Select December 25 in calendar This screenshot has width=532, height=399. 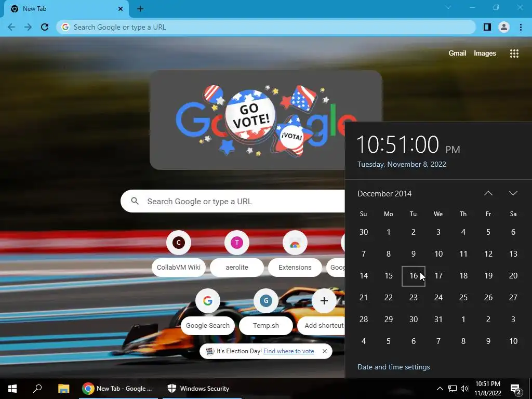463,298
